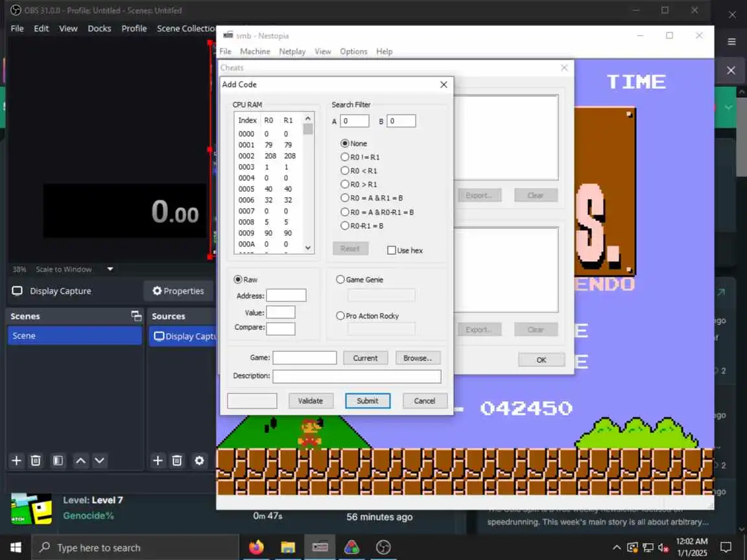Switch to OBS Studio taskbar icon
The width and height of the screenshot is (747, 560).
pyautogui.click(x=383, y=547)
